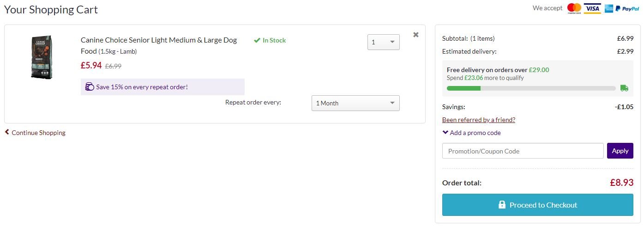The image size is (644, 227).
Task: Click Proceed to Checkout button
Action: [538, 205]
